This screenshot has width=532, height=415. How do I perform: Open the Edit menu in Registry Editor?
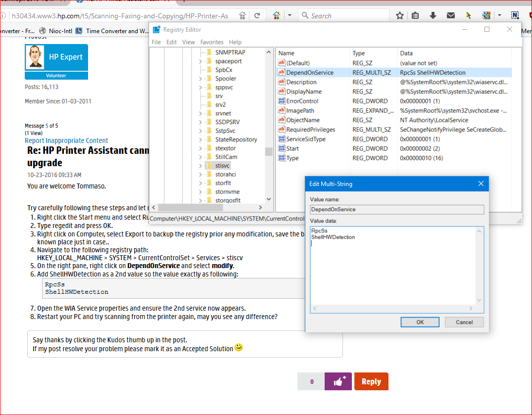(x=171, y=42)
